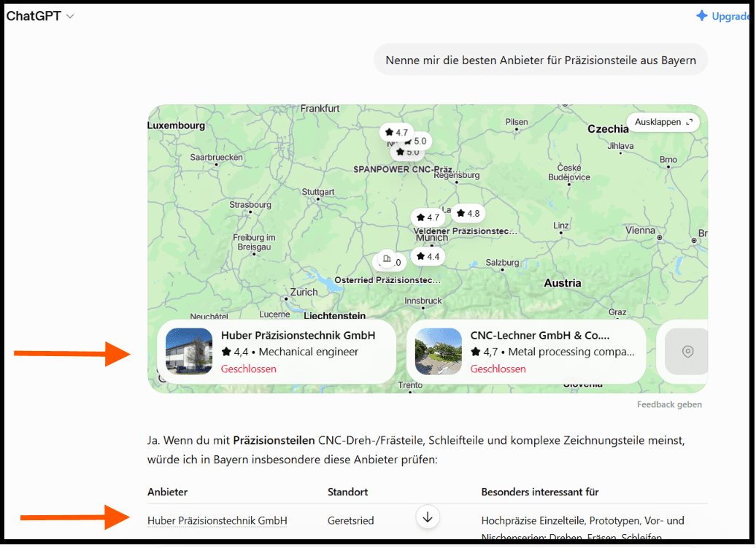Click CNC-Lechner street view thumbnail
The height and width of the screenshot is (548, 756).
pyautogui.click(x=439, y=352)
